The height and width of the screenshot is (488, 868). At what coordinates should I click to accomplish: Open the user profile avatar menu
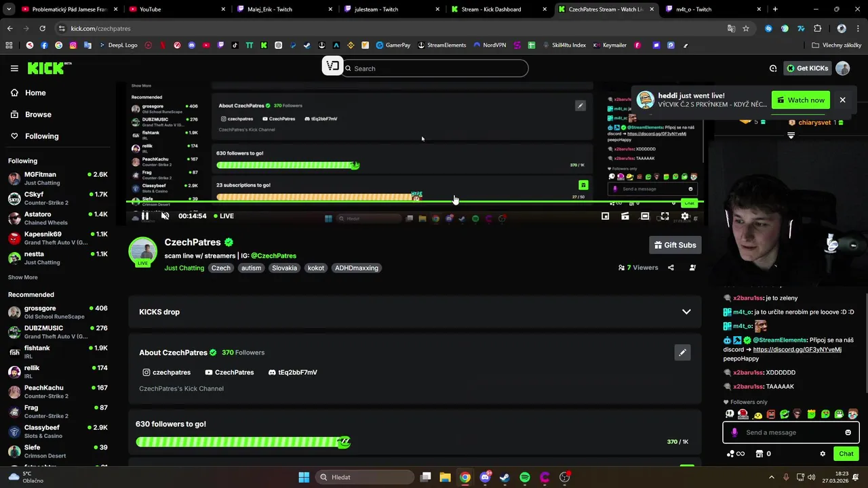842,68
